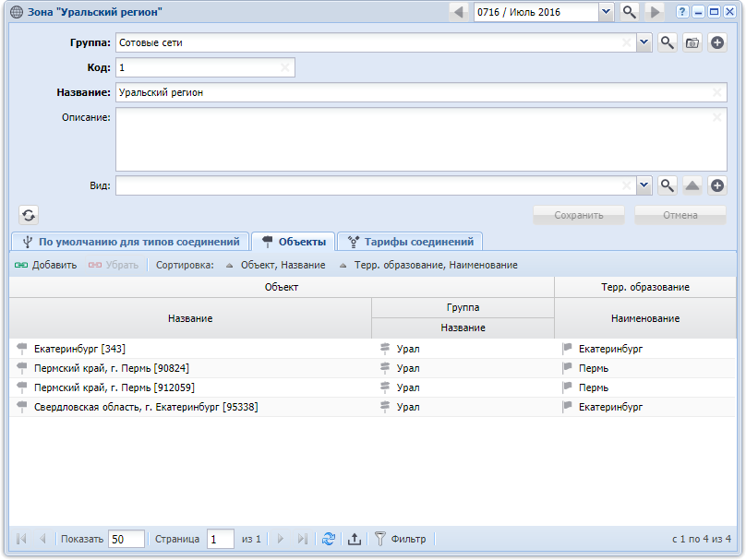746x560 pixels.
Task: Go to previous period arrow
Action: (x=459, y=12)
